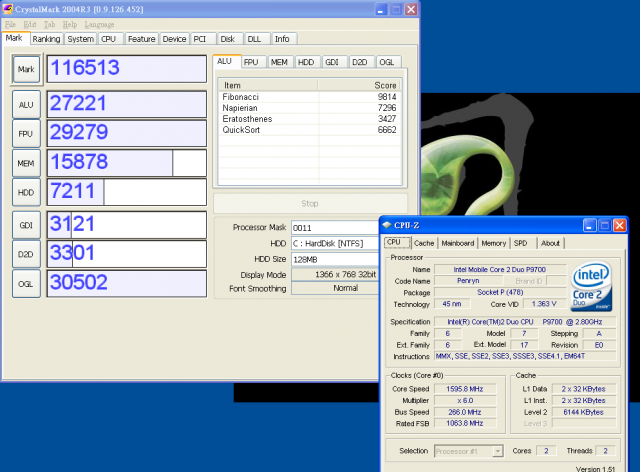Click the Intel Core 2 Duo logo

[x=591, y=287]
